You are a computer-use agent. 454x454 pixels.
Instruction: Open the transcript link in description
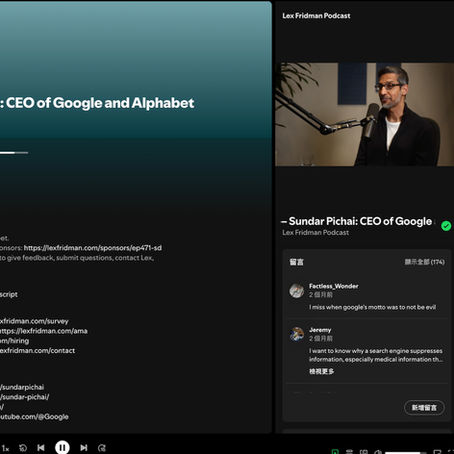(9, 295)
